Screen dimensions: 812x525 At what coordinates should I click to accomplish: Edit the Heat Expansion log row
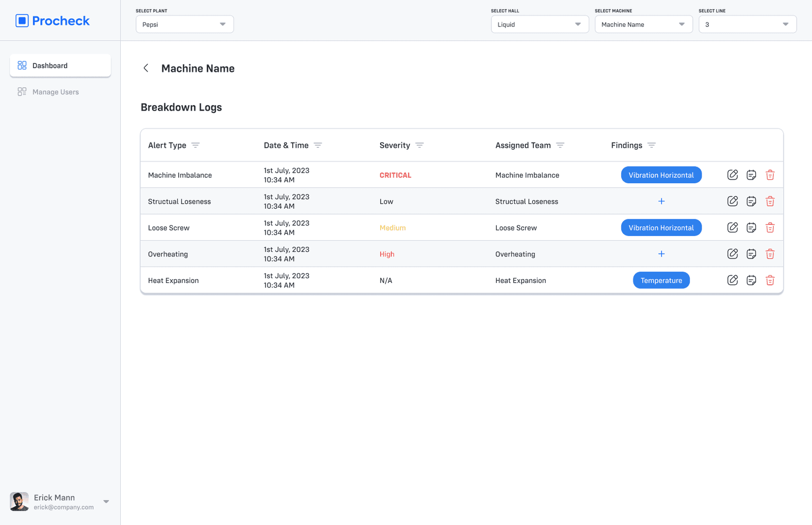pyautogui.click(x=732, y=280)
